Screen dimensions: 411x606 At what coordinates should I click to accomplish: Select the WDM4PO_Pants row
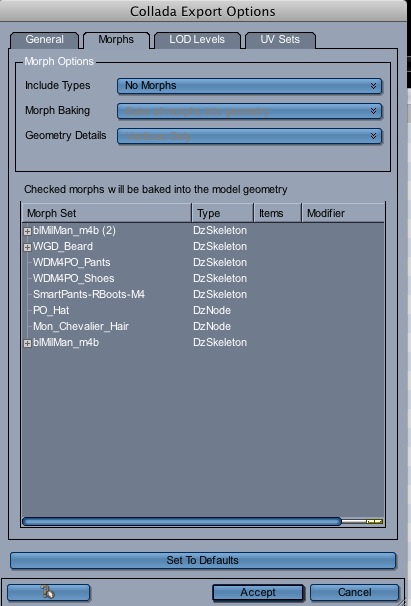click(x=203, y=262)
